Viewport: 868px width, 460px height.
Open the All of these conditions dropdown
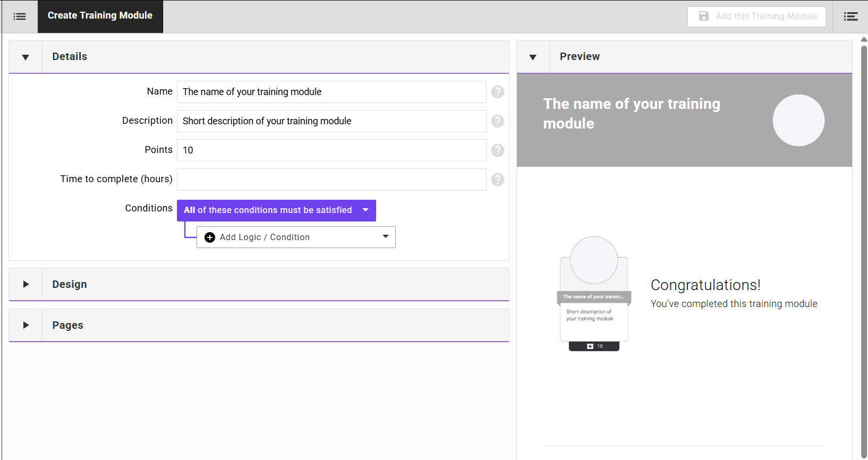[276, 210]
